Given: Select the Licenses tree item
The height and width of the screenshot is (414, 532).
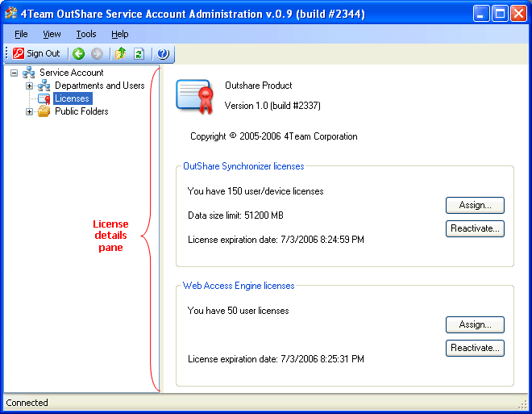Looking at the screenshot, I should (x=73, y=98).
